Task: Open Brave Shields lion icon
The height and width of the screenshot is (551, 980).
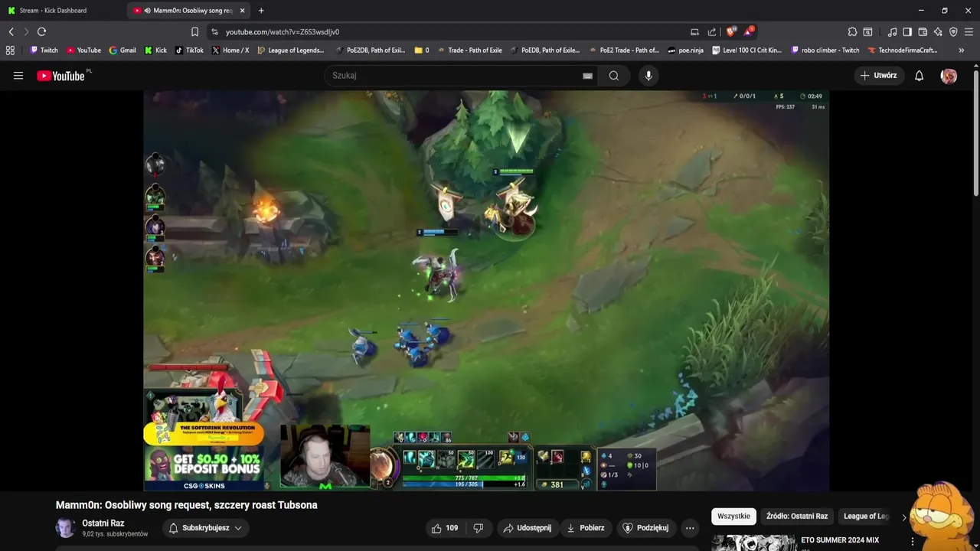Action: [x=730, y=31]
